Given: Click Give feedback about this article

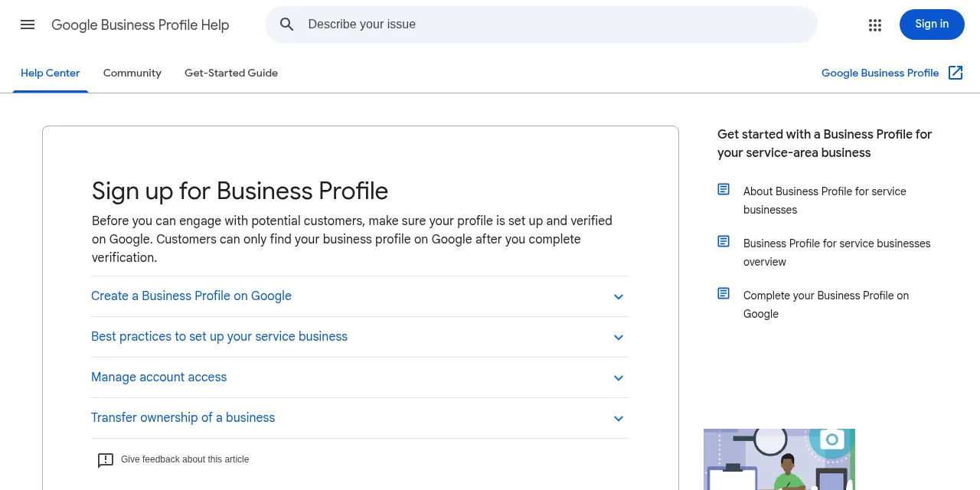Looking at the screenshot, I should tap(185, 459).
